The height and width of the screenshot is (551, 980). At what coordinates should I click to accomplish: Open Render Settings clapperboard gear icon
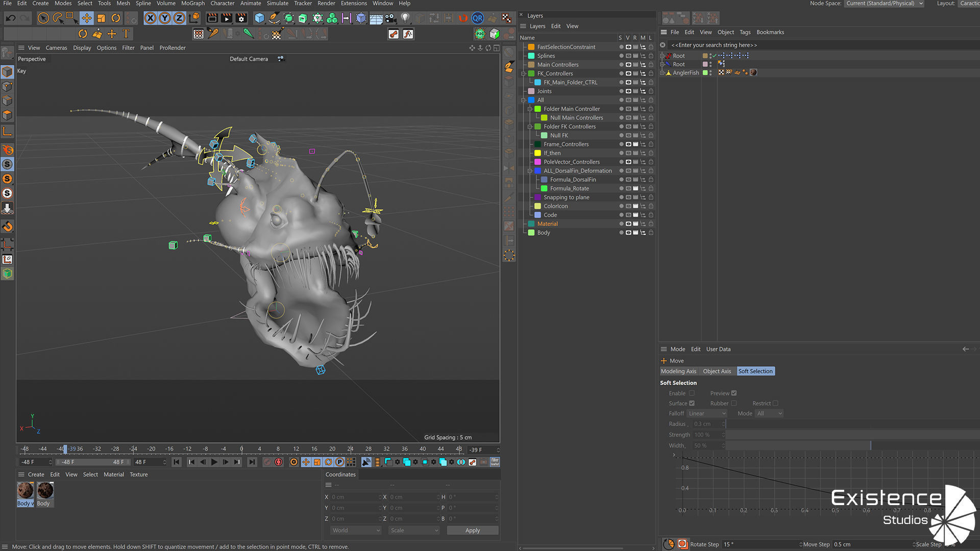point(241,19)
